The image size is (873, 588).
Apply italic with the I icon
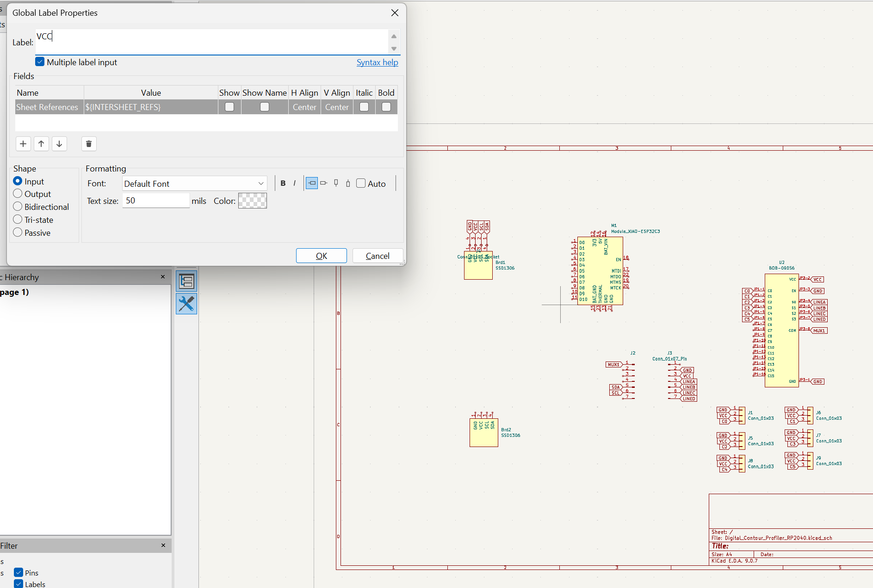(294, 183)
